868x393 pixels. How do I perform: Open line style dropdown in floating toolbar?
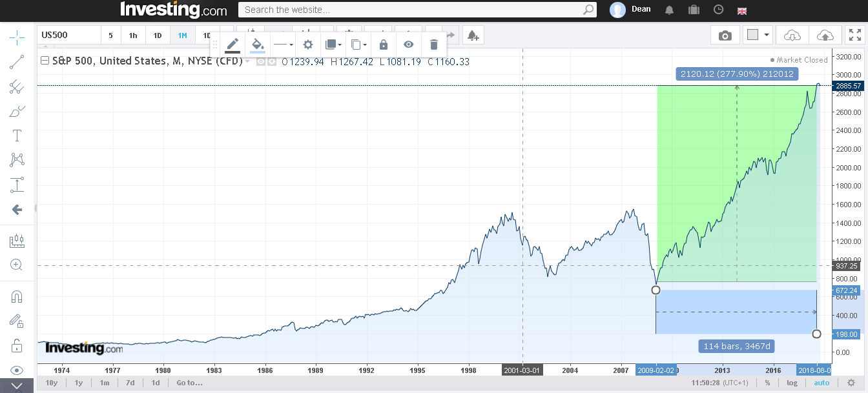click(x=283, y=45)
